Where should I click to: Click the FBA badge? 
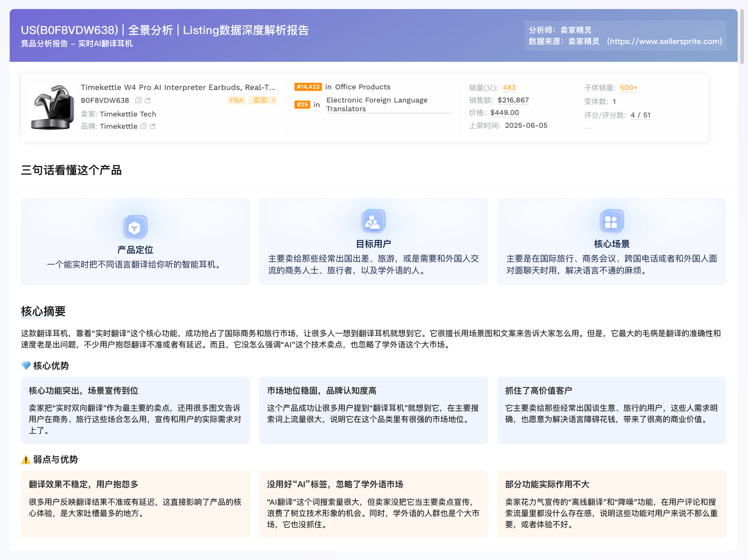236,100
